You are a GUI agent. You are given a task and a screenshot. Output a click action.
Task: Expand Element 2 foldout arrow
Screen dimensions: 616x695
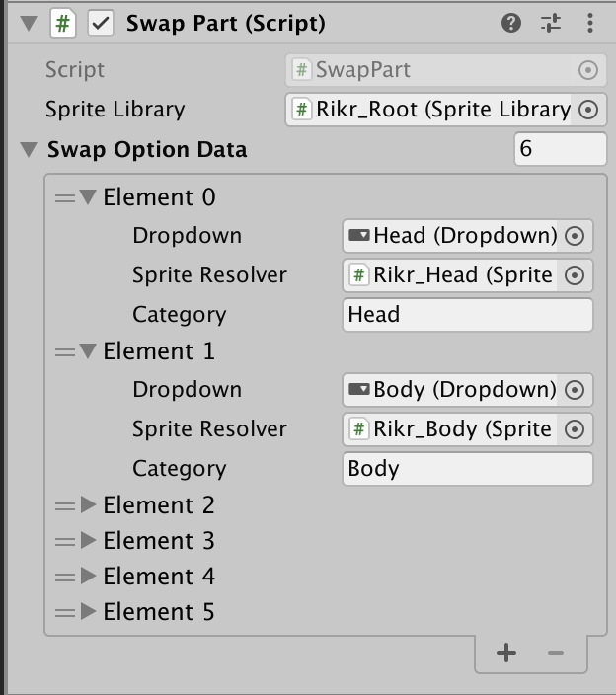point(88,505)
